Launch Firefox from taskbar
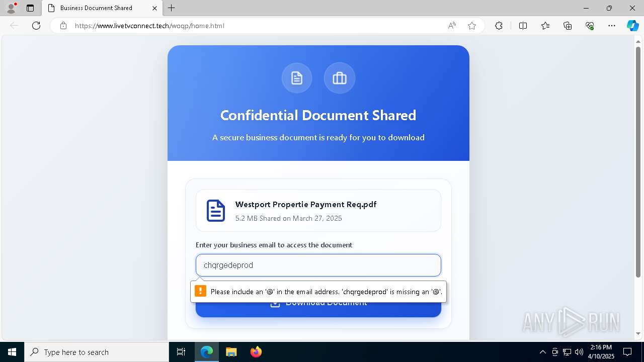The width and height of the screenshot is (644, 362). (256, 352)
